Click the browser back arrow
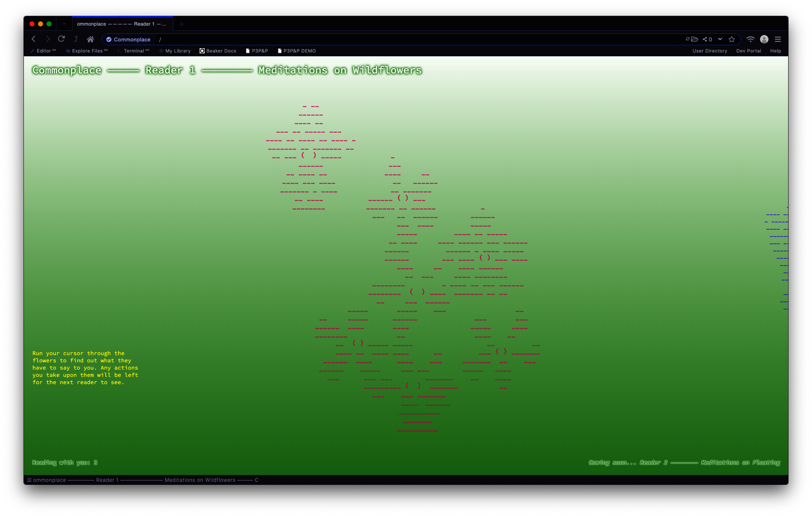The image size is (812, 516). [x=34, y=39]
